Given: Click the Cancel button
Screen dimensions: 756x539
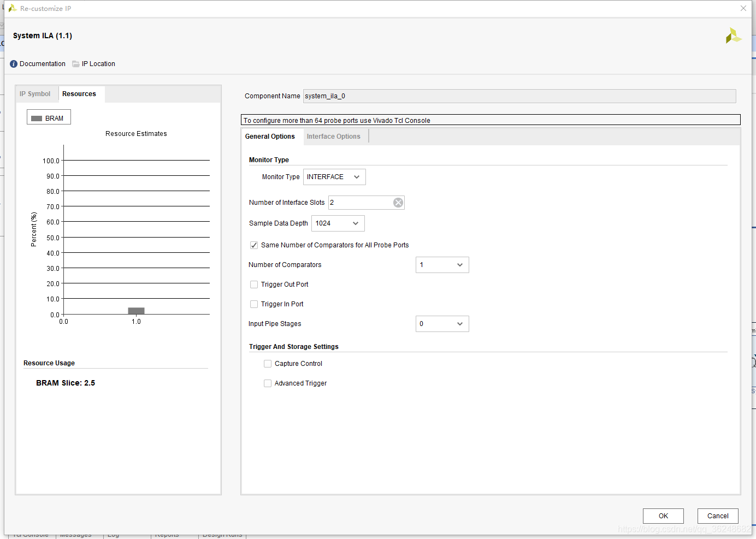Looking at the screenshot, I should pos(718,516).
